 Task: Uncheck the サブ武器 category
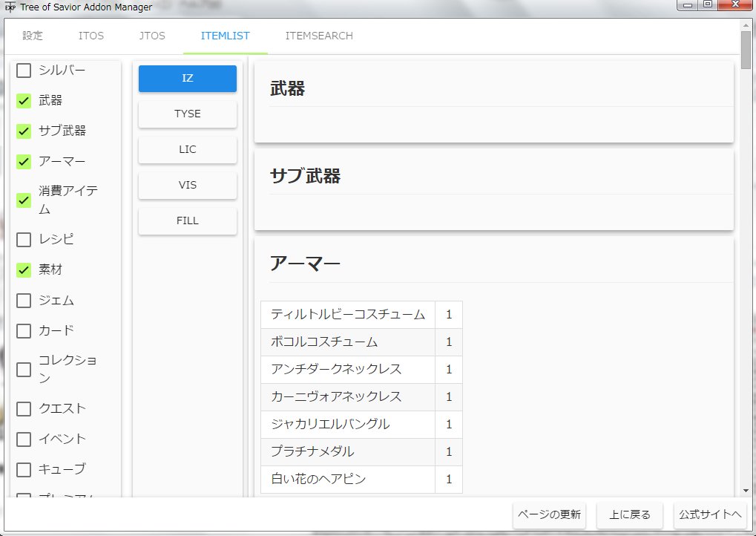(23, 131)
